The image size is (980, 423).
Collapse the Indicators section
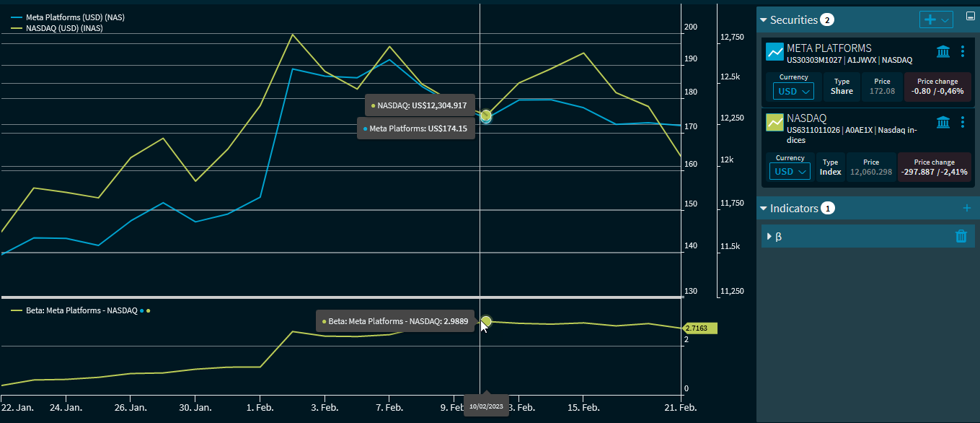coord(764,209)
